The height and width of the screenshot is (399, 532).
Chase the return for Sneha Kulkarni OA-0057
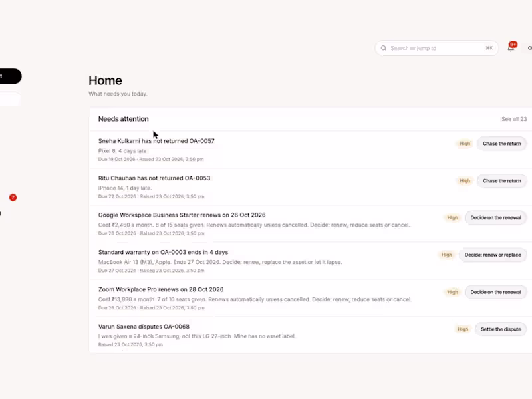(x=502, y=144)
